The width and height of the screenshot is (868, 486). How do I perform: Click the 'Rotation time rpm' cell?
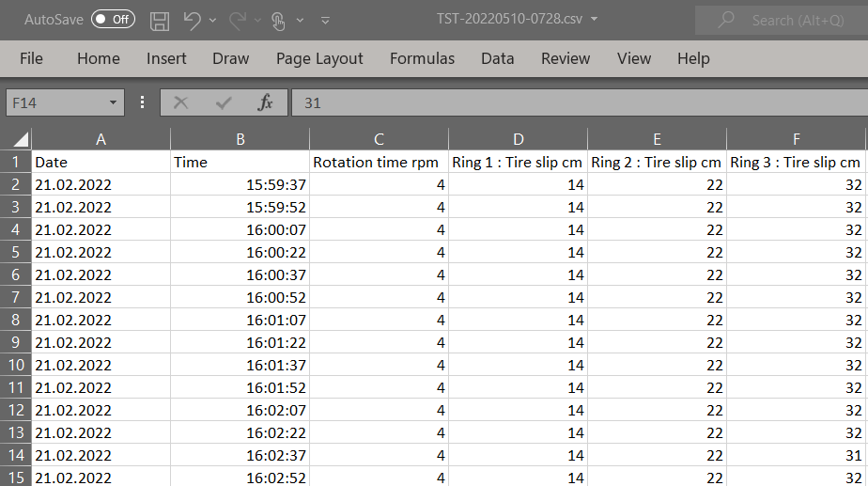(x=379, y=162)
